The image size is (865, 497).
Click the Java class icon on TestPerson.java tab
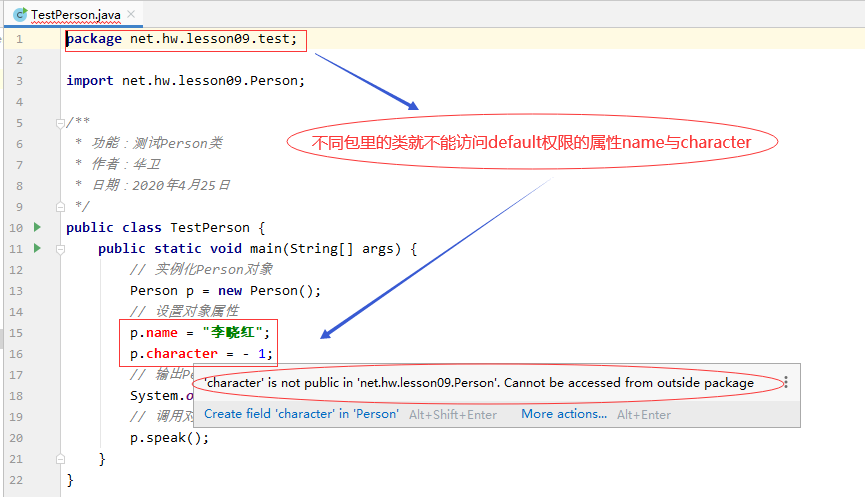[20, 15]
